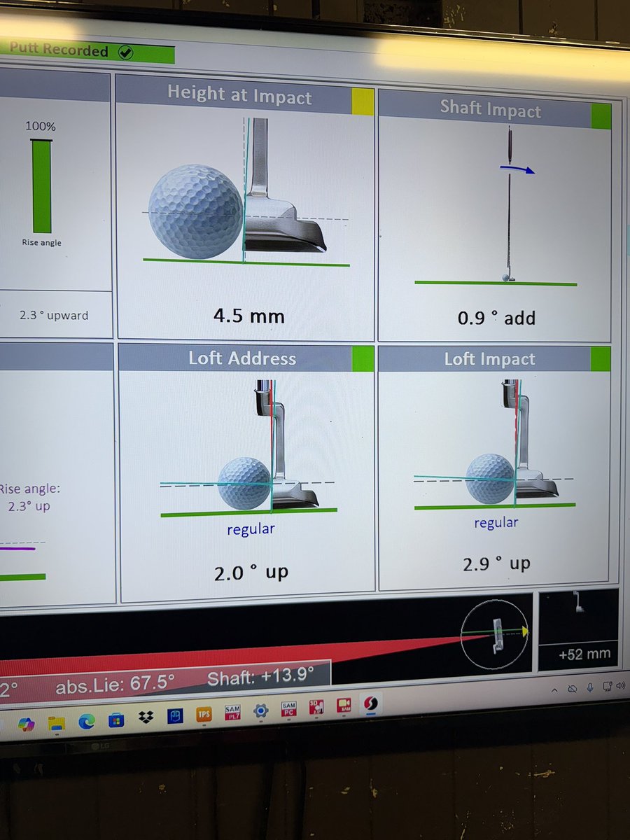Open the red 3D SAM taskbar icon
Image resolution: width=630 pixels, height=840 pixels.
point(316,708)
